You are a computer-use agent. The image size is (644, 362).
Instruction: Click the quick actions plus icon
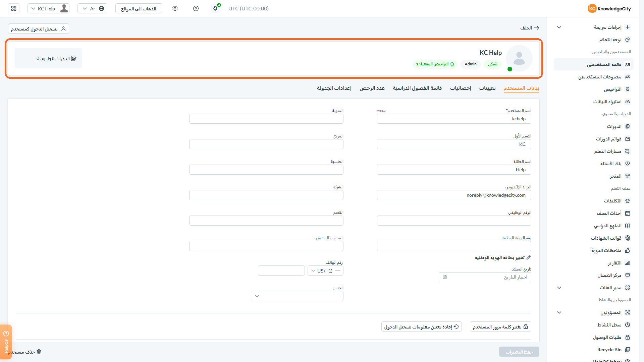coord(628,27)
